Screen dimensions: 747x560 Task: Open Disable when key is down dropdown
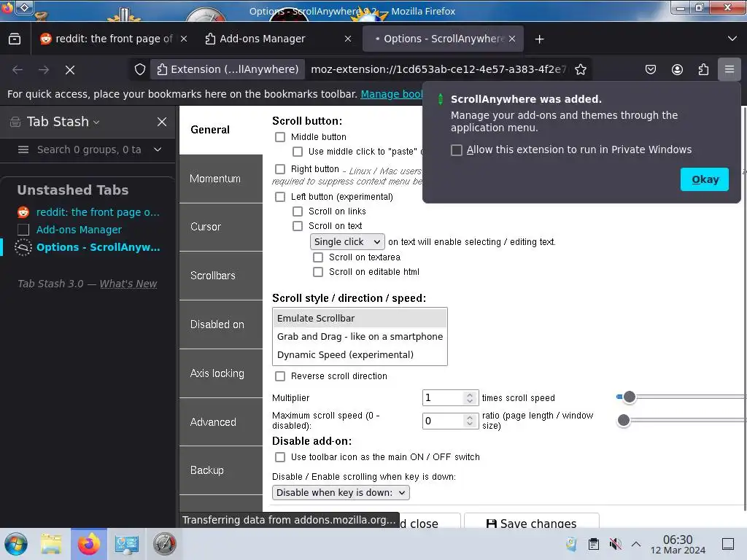pyautogui.click(x=341, y=493)
